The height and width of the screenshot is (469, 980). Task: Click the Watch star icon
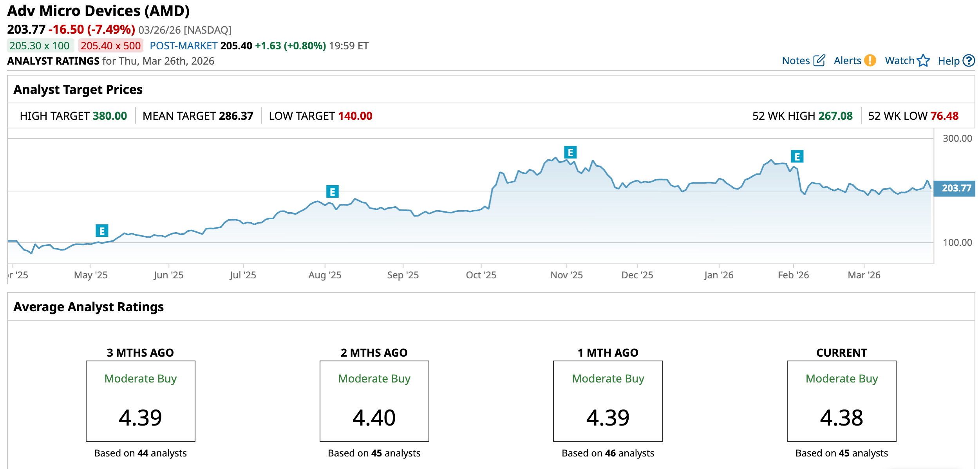click(x=923, y=61)
